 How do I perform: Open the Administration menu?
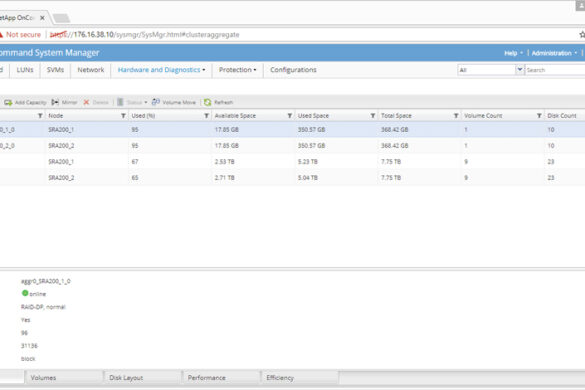coord(554,53)
